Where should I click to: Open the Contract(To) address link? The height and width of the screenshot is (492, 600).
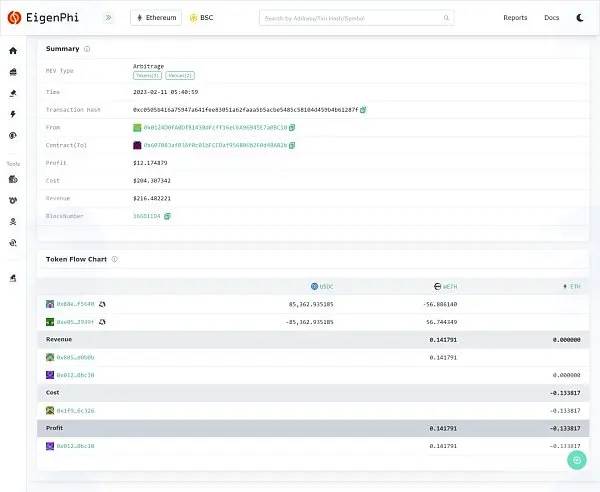point(215,145)
